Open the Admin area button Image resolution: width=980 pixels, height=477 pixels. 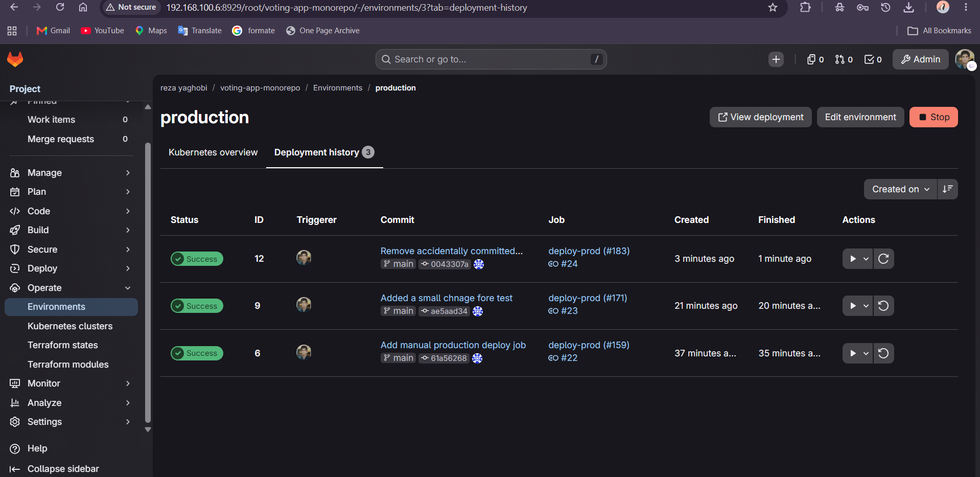[920, 59]
